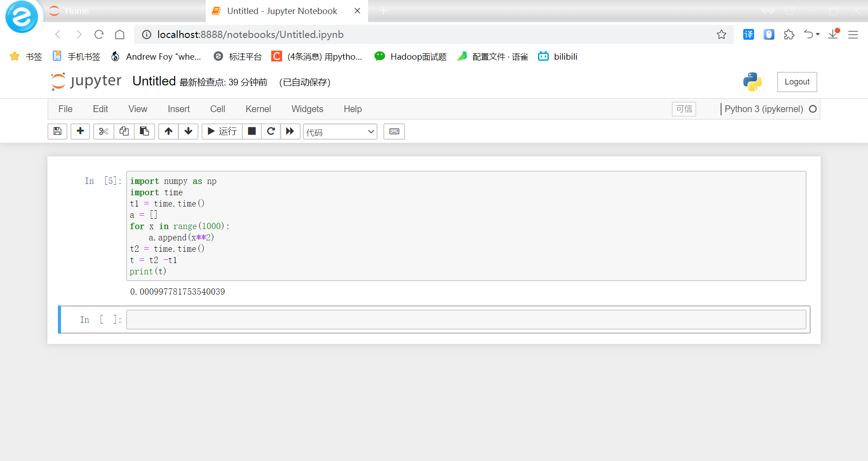Run the selected cell with 运行 button
The width and height of the screenshot is (868, 461).
(x=222, y=132)
